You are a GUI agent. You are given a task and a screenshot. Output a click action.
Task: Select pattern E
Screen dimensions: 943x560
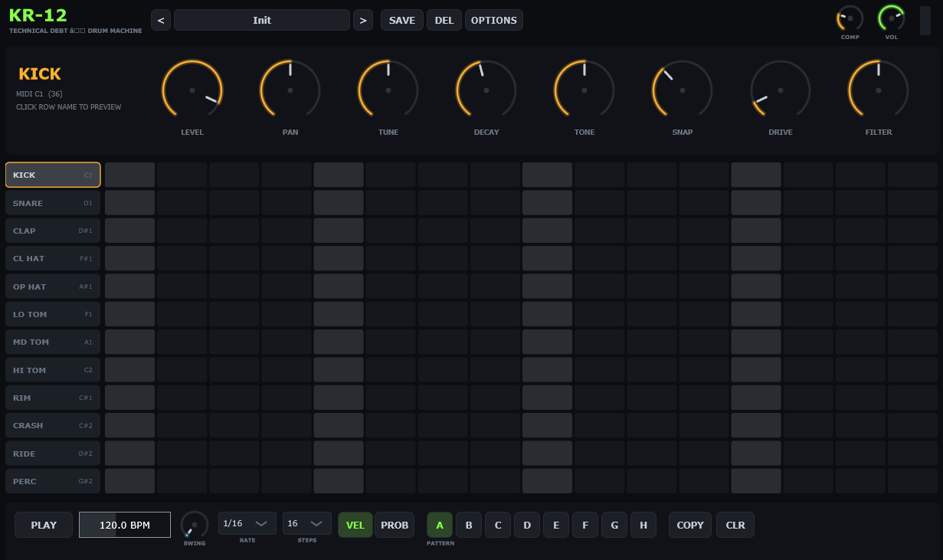pyautogui.click(x=556, y=525)
